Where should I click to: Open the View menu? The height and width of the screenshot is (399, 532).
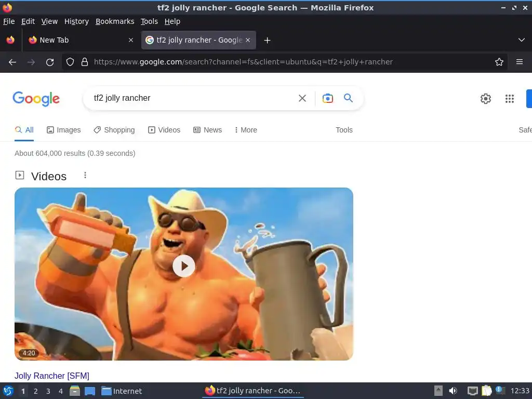coord(49,21)
